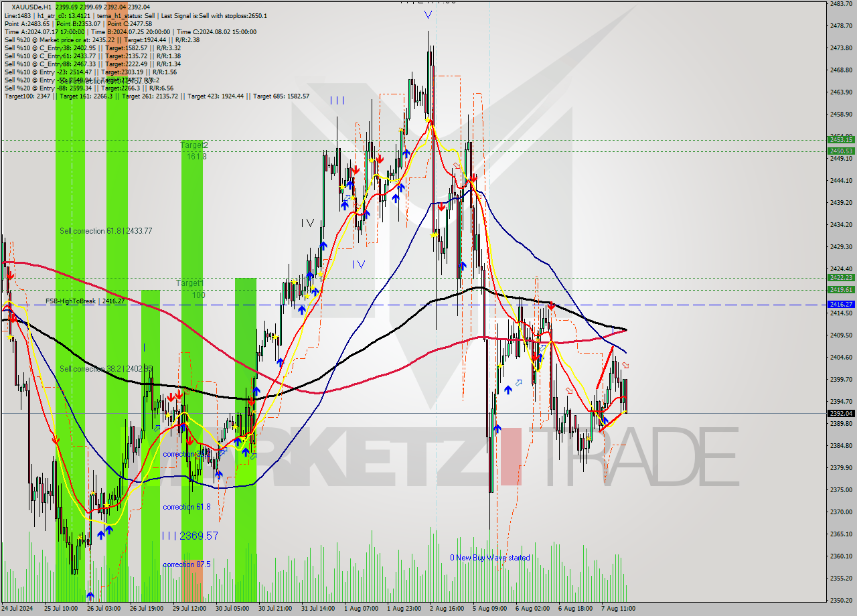The height and width of the screenshot is (616, 857).
Task: Click the green 2453.15 price tag
Action: [x=841, y=139]
